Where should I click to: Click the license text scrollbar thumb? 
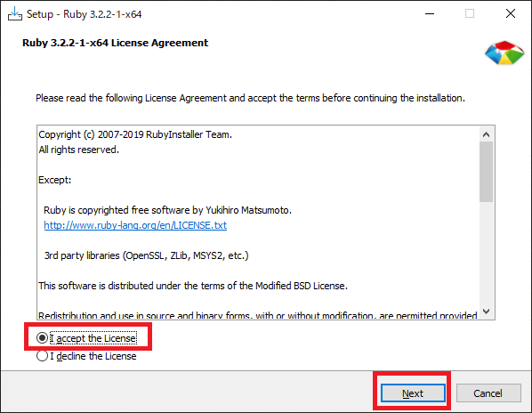tap(486, 172)
